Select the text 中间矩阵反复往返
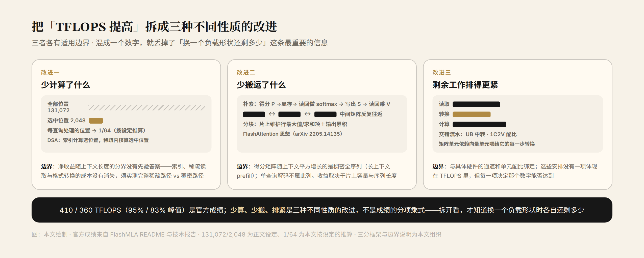644x258 pixels. [x=361, y=114]
